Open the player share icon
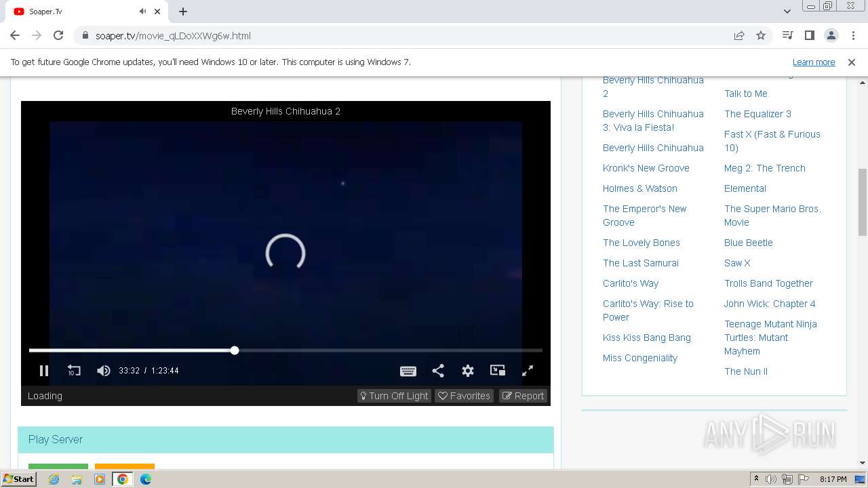This screenshot has height=488, width=868. click(438, 371)
